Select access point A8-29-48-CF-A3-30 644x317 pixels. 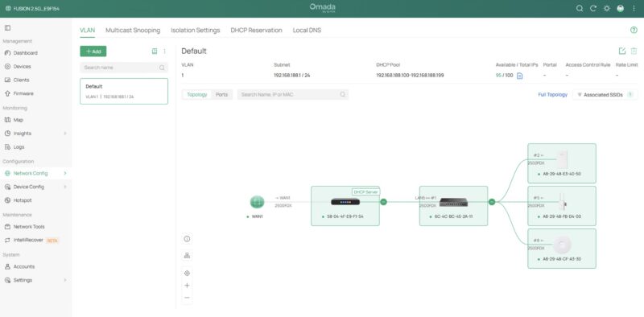coord(561,249)
